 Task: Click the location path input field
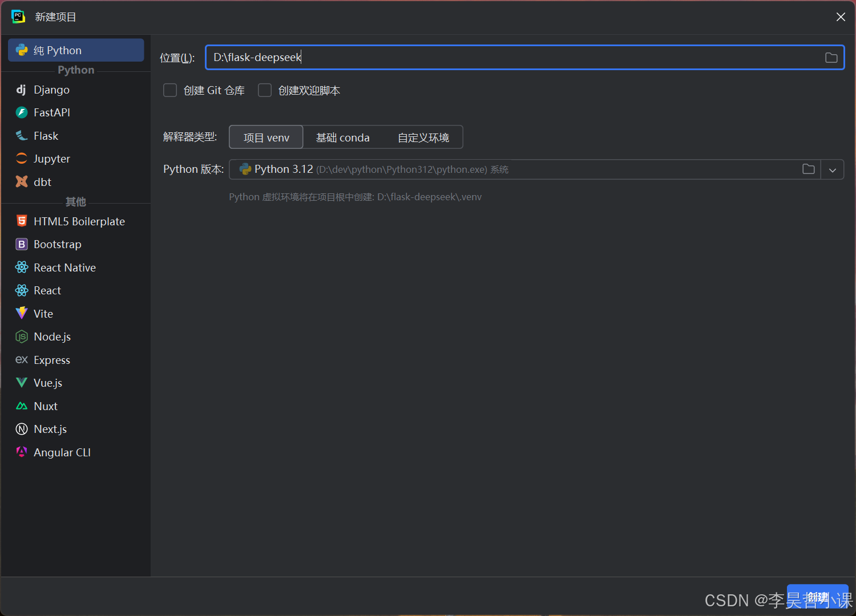click(x=525, y=58)
